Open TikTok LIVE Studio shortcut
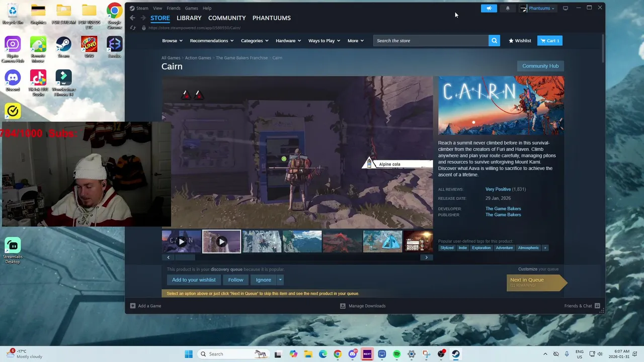644x362 pixels. (38, 83)
